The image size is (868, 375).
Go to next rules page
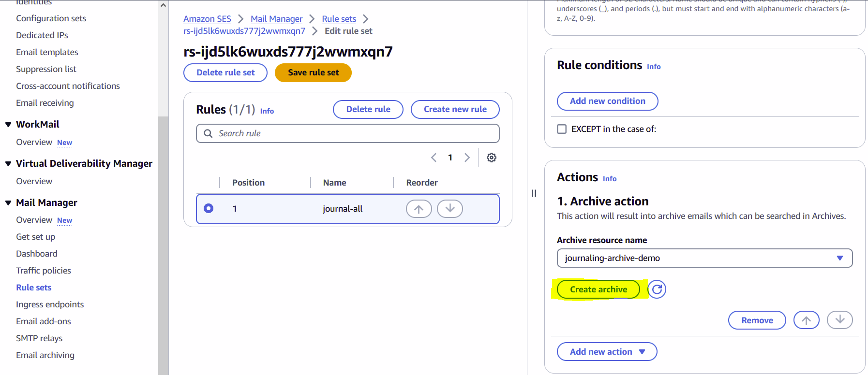pyautogui.click(x=467, y=158)
